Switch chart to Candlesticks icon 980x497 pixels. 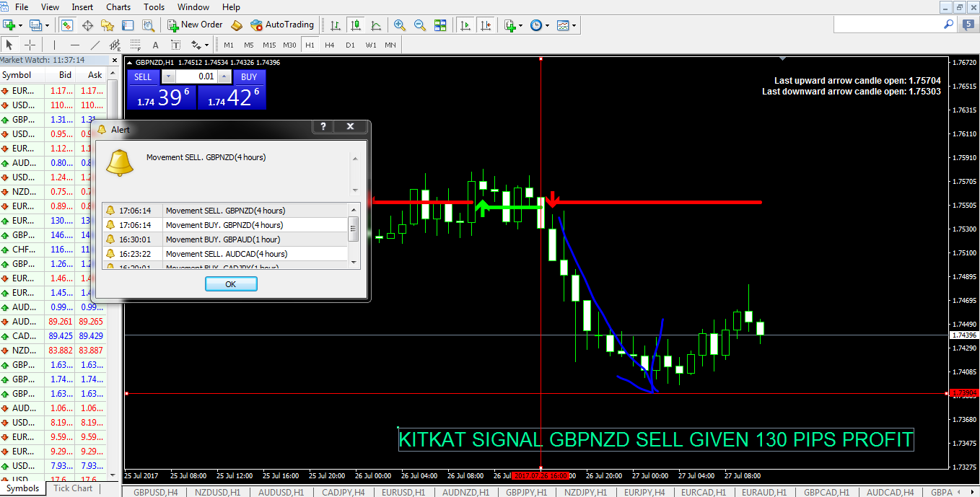[x=355, y=25]
